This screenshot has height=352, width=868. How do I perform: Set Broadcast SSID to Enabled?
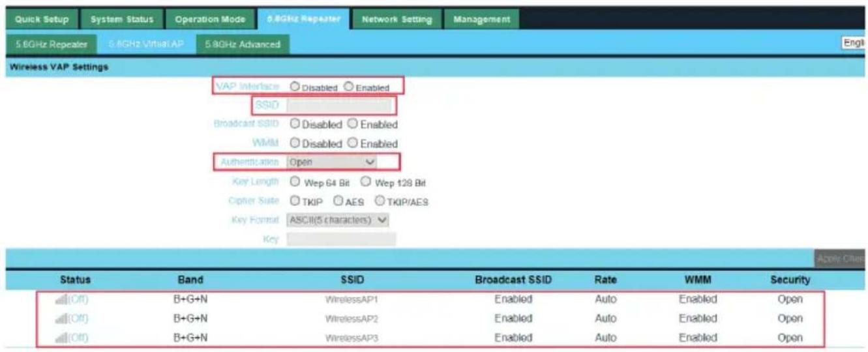[x=353, y=124]
